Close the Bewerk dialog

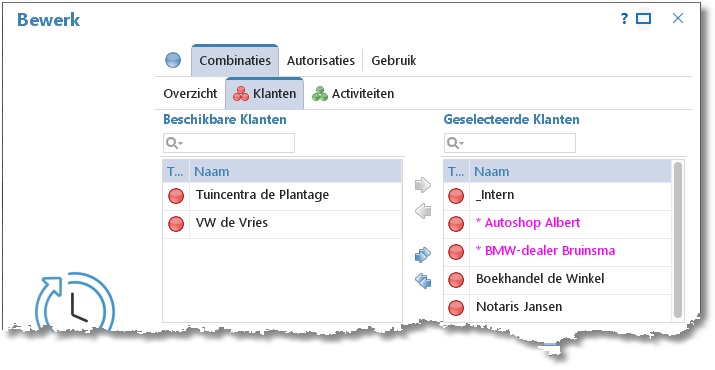pos(678,18)
